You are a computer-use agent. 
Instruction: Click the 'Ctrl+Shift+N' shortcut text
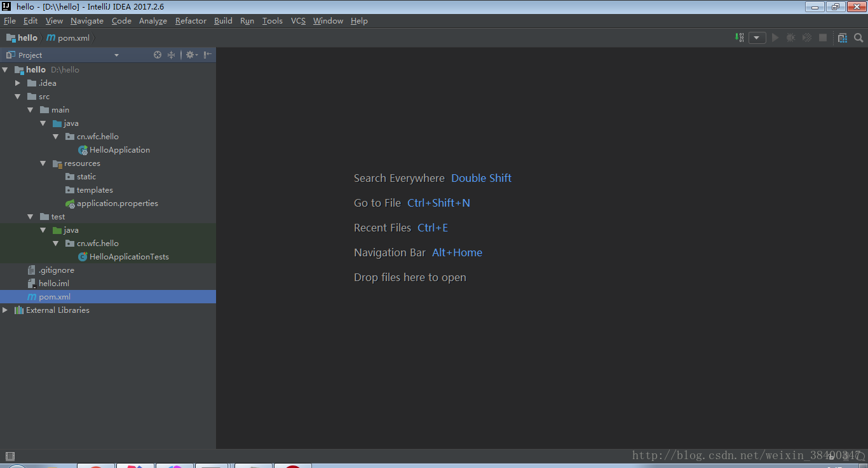pyautogui.click(x=438, y=203)
